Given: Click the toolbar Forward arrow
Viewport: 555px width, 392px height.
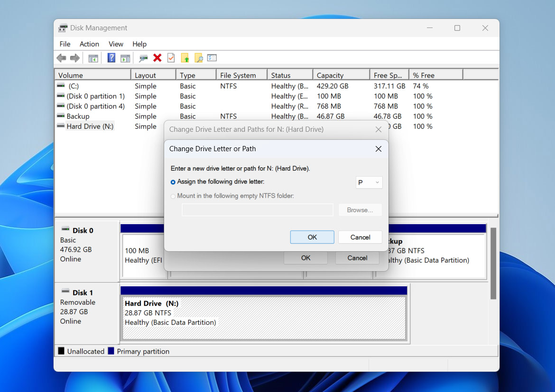Looking at the screenshot, I should pyautogui.click(x=74, y=58).
